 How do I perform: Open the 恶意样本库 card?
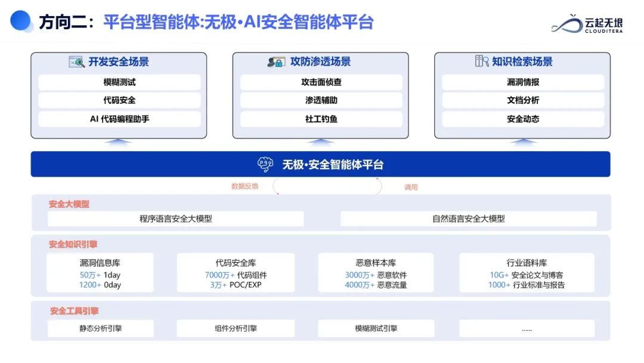pyautogui.click(x=376, y=272)
